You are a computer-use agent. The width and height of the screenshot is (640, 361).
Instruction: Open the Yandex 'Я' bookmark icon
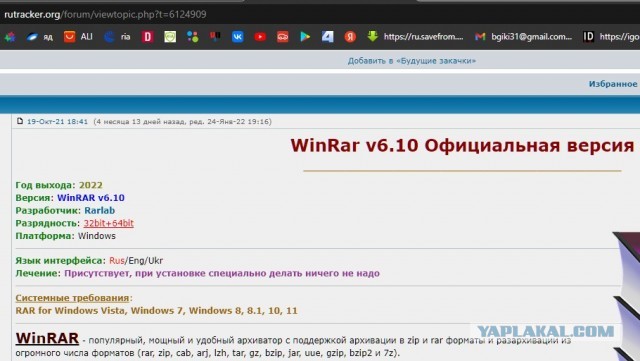[x=350, y=37]
